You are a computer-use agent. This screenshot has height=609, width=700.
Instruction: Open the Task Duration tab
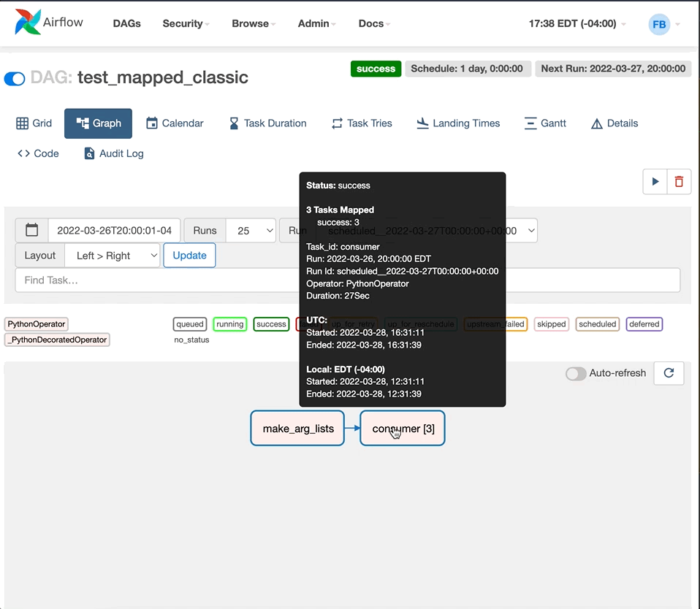tap(268, 123)
